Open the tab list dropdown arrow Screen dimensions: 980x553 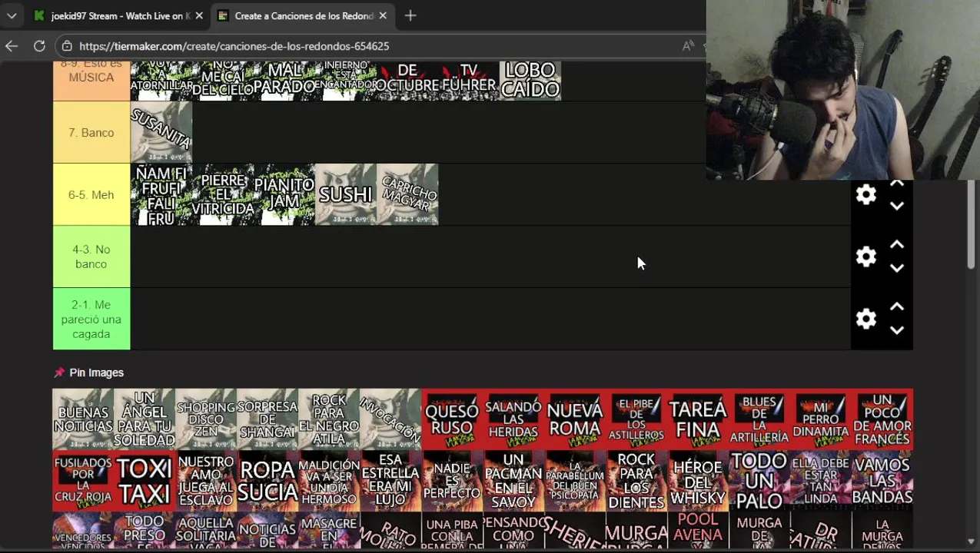[x=12, y=15]
